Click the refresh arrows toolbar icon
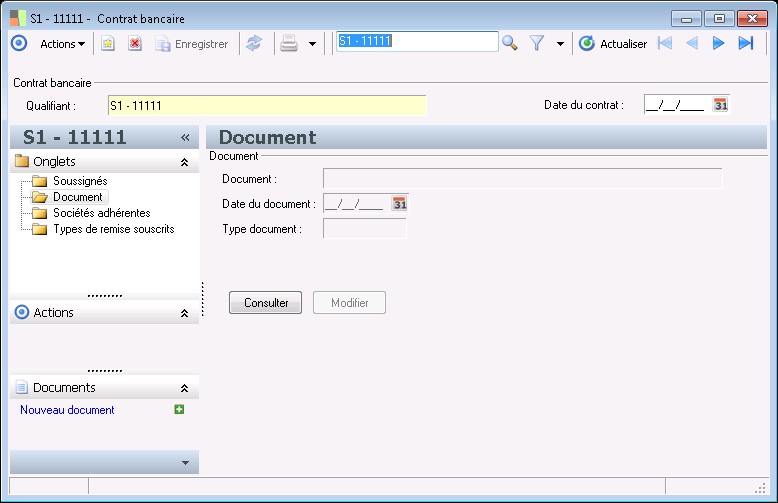Viewport: 778px width, 503px height. [x=254, y=44]
